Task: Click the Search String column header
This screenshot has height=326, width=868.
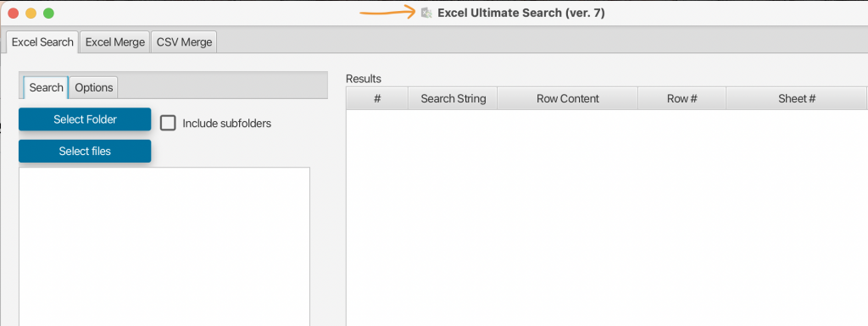Action: (453, 98)
